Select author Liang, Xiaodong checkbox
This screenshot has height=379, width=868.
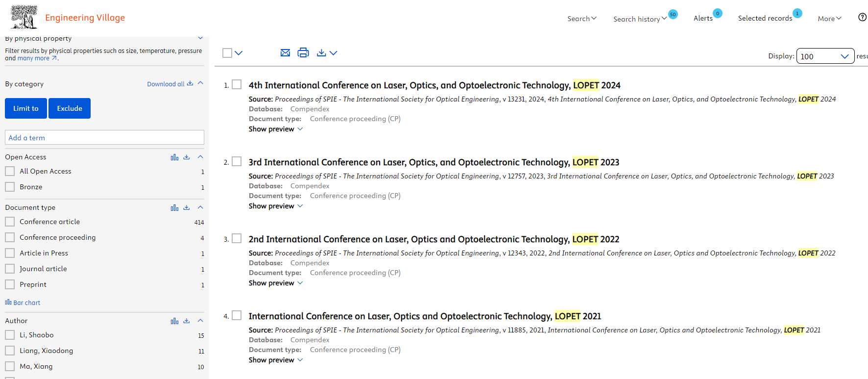point(10,351)
